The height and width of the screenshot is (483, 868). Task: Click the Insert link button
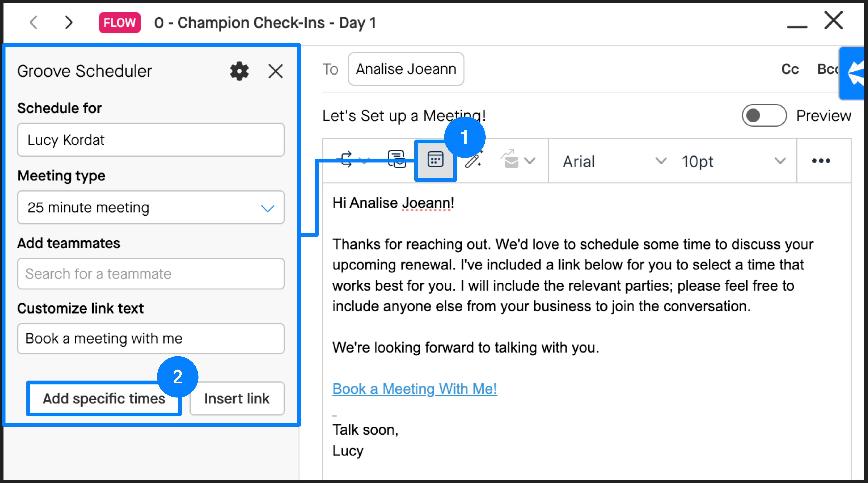(x=237, y=398)
